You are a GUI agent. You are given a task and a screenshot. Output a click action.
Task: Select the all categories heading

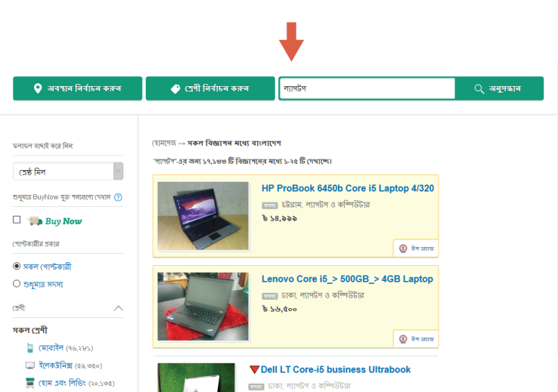click(x=30, y=330)
